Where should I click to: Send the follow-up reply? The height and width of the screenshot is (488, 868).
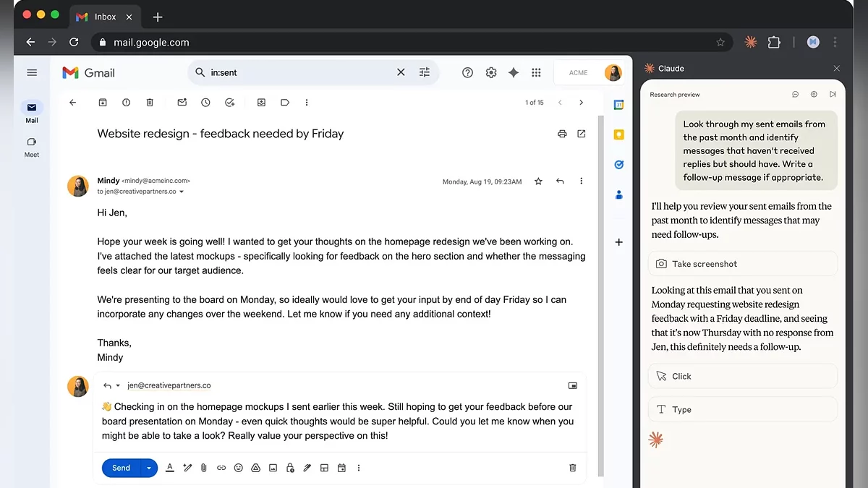point(122,468)
